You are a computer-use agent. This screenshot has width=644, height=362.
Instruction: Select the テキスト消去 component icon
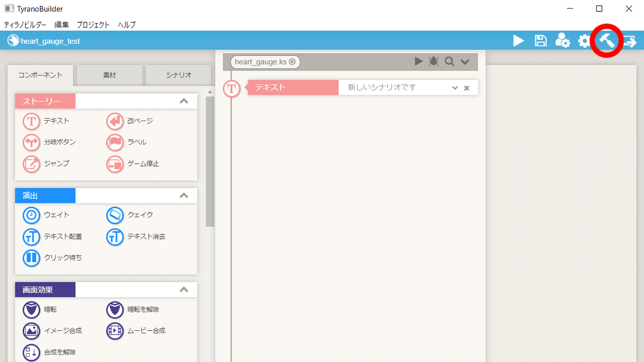(x=115, y=237)
